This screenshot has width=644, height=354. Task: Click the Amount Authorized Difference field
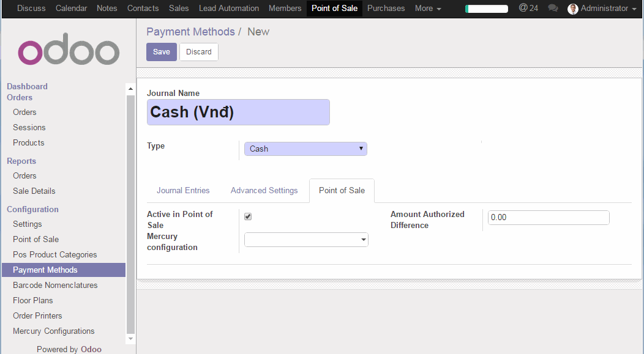[x=549, y=218]
